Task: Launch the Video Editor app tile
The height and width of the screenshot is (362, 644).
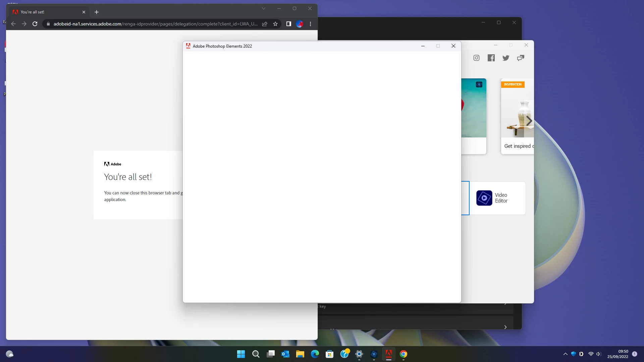Action: point(497,198)
